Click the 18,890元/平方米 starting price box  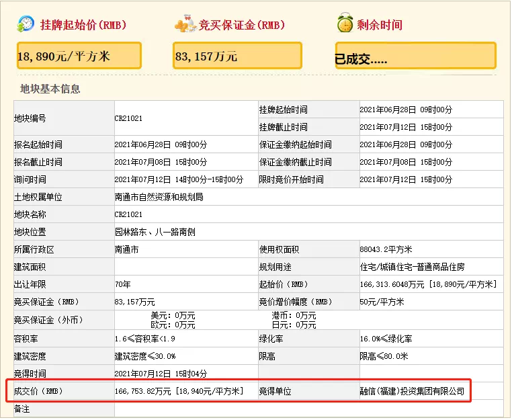[x=79, y=56]
